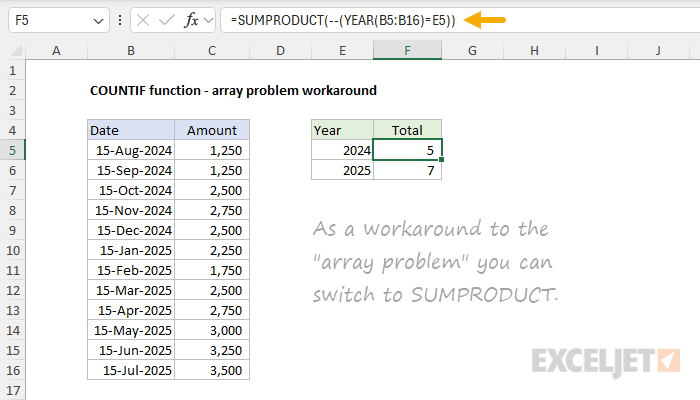Select amount 2,500 next to 15-Oct-2024
Viewport: 700px width, 400px height.
(x=212, y=191)
